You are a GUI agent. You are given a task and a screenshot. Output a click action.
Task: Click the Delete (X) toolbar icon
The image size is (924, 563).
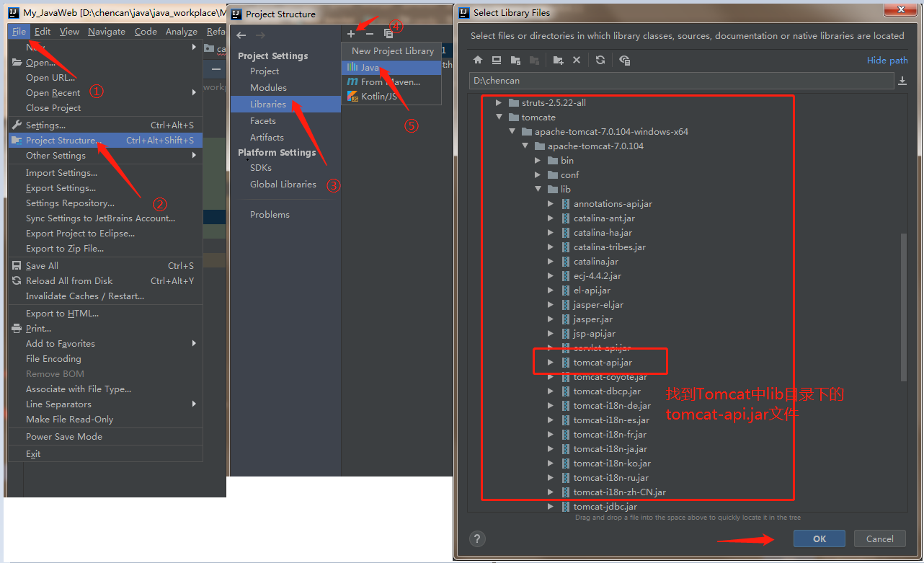(x=577, y=61)
